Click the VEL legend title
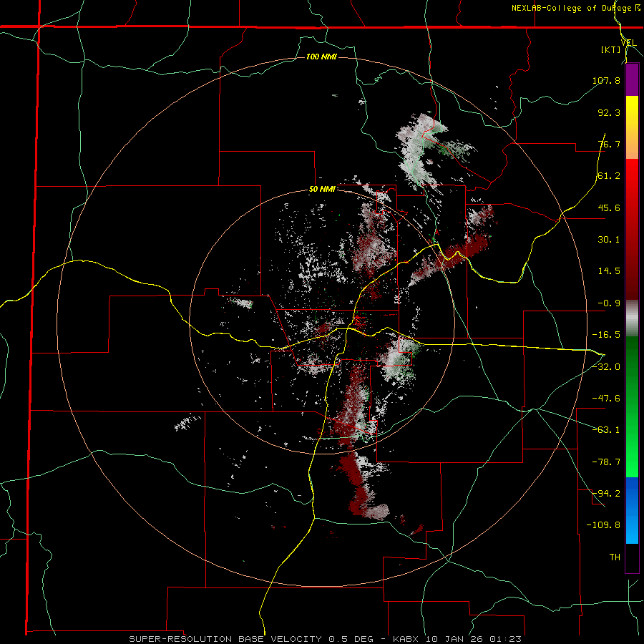Screen dimensions: 644x644 point(628,43)
